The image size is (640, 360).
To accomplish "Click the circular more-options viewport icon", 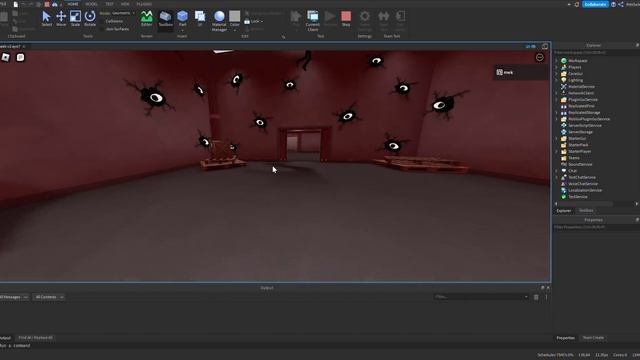I will 540,57.
